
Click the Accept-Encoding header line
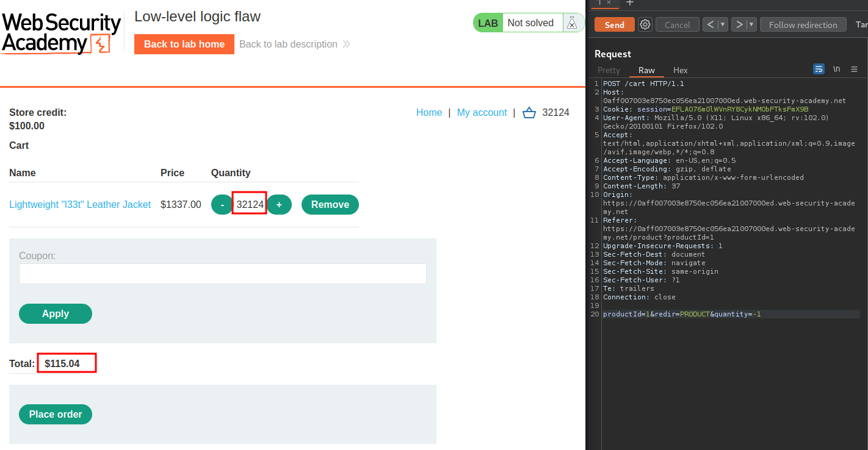pyautogui.click(x=667, y=169)
